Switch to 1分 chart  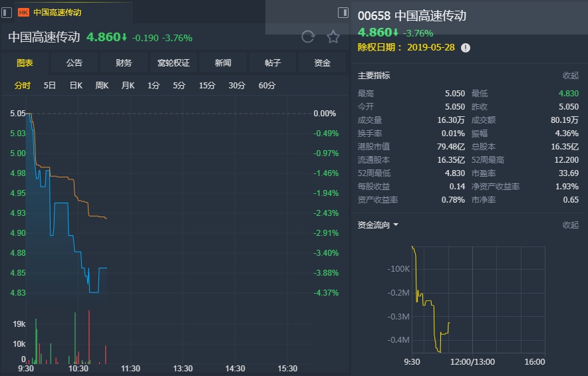point(154,86)
